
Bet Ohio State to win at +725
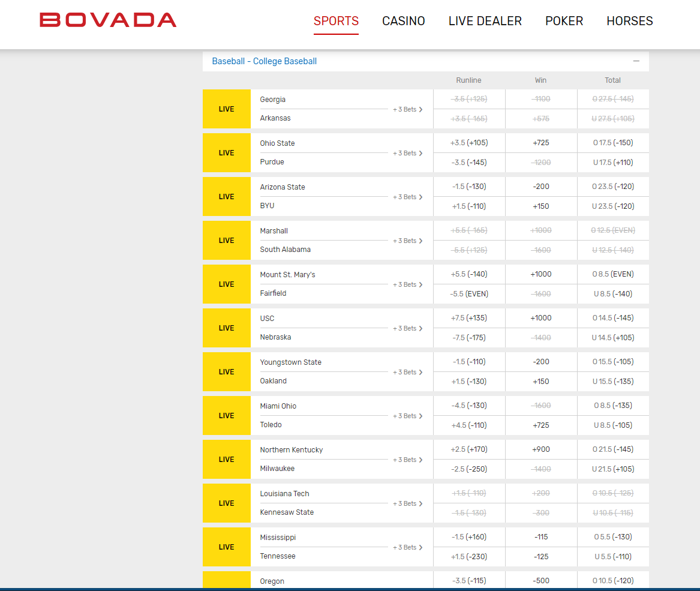(541, 143)
